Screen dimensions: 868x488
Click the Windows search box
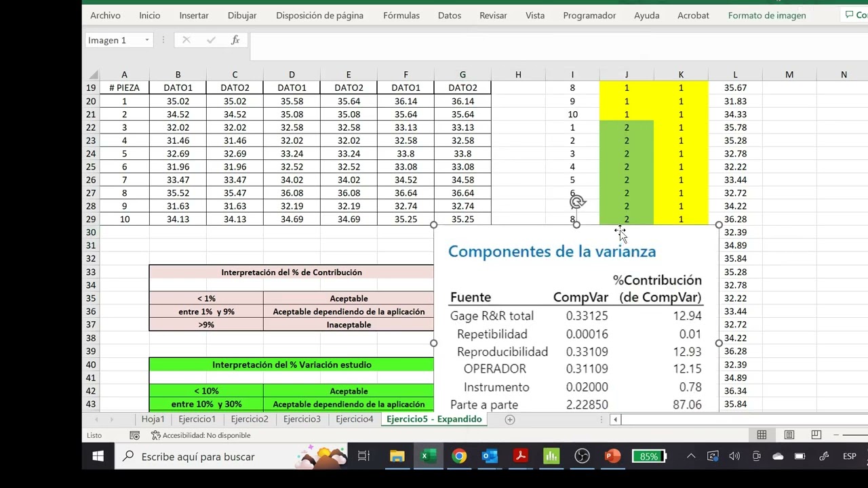pyautogui.click(x=231, y=456)
